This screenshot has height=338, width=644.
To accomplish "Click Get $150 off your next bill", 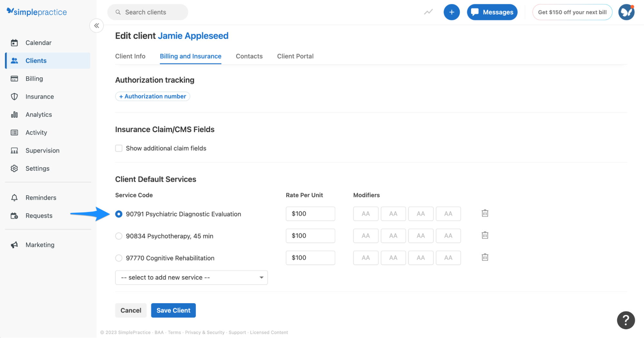I will coord(572,12).
